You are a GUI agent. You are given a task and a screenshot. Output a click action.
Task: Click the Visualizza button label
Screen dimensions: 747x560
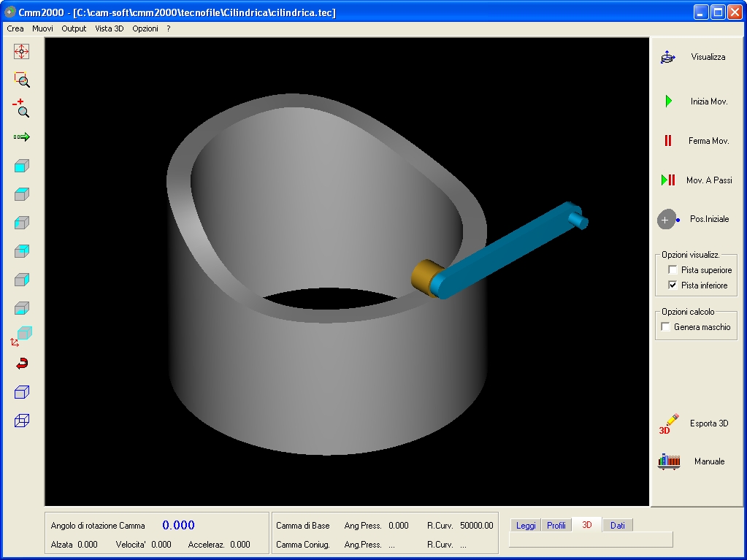(x=708, y=57)
